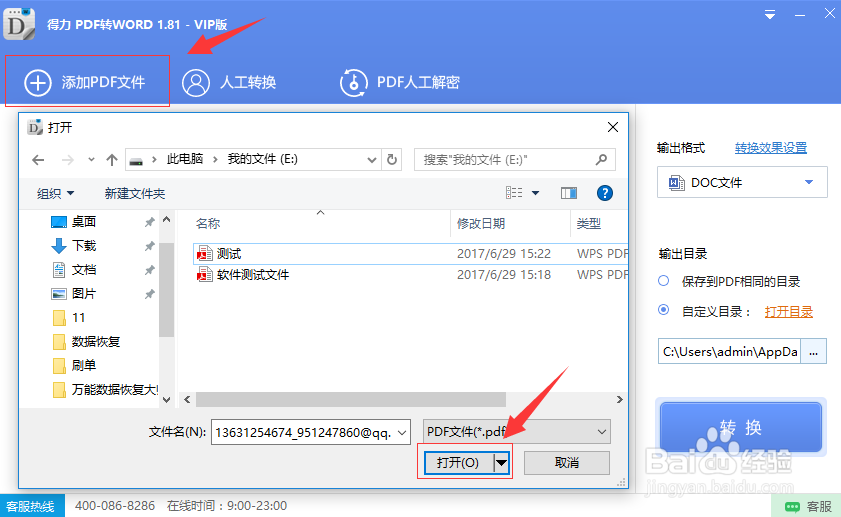Select the PDF file 软件测试文件
The height and width of the screenshot is (517, 841).
pos(410,275)
